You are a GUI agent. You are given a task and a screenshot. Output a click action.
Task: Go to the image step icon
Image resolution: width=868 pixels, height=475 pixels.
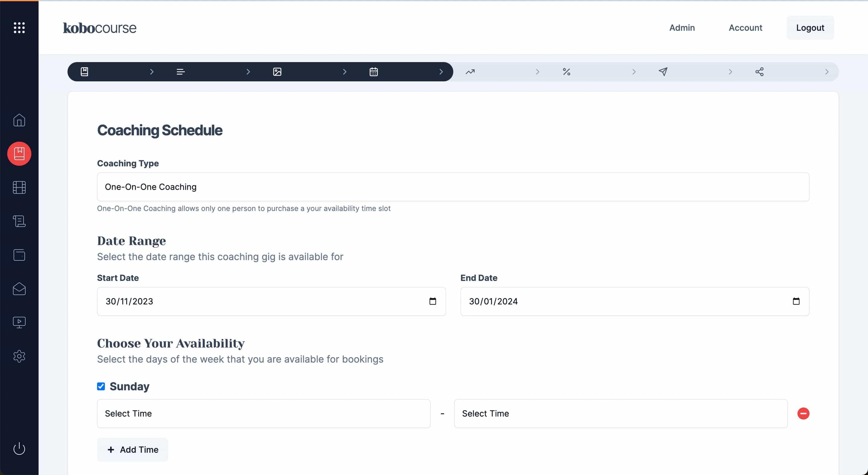click(277, 72)
